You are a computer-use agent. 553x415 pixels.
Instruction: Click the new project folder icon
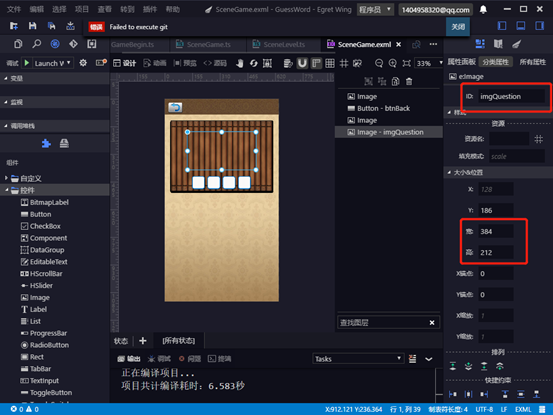(14, 26)
